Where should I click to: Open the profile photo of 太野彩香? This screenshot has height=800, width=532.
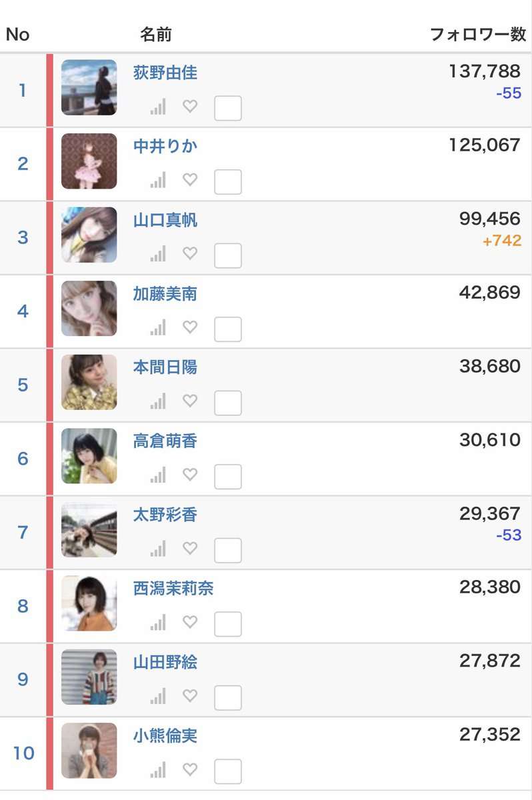tap(89, 530)
